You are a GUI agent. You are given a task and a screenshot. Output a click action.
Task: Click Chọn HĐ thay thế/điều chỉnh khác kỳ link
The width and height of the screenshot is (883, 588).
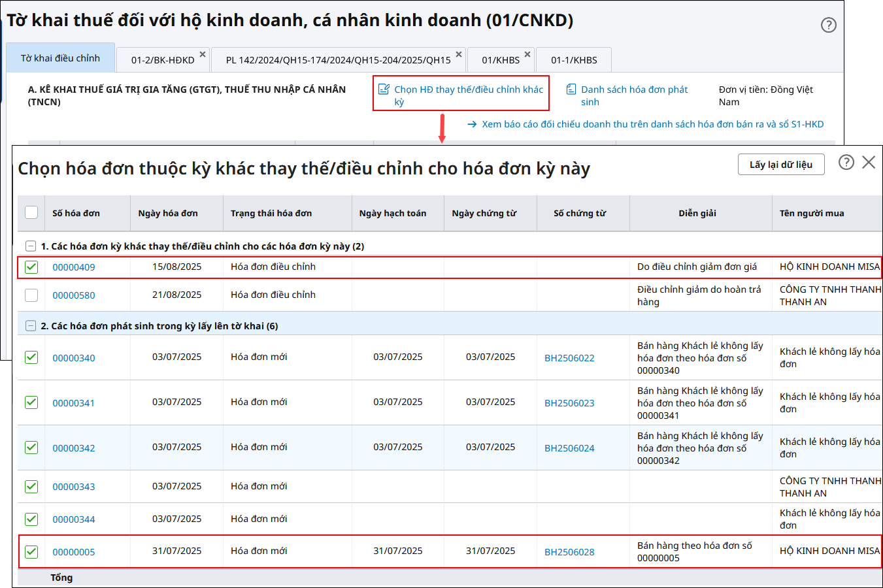[x=469, y=95]
